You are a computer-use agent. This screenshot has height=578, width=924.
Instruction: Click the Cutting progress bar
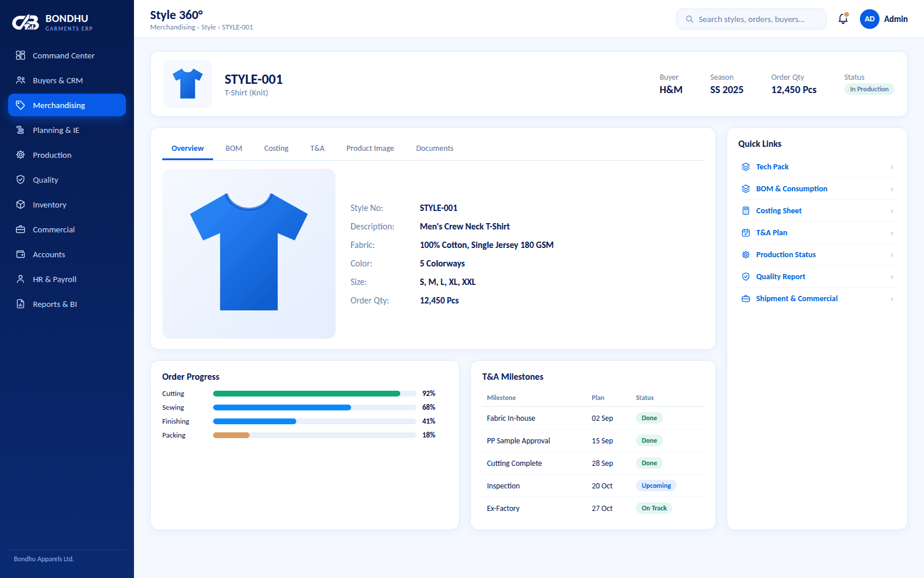(315, 394)
